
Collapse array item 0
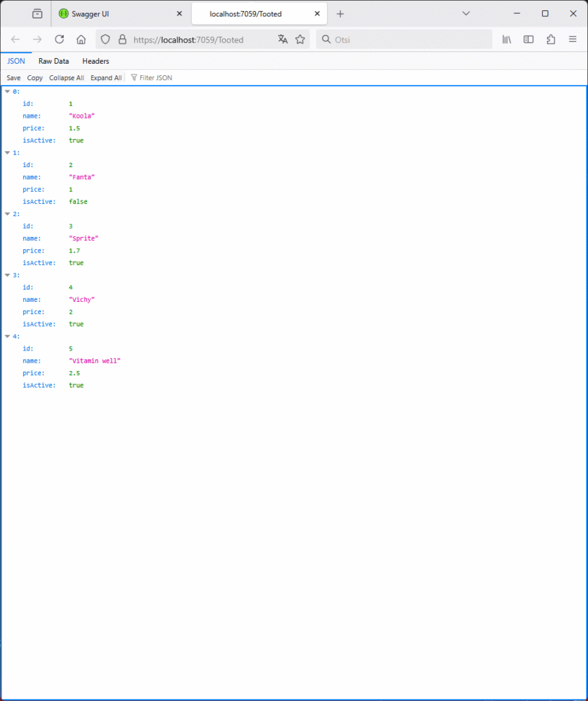point(8,92)
